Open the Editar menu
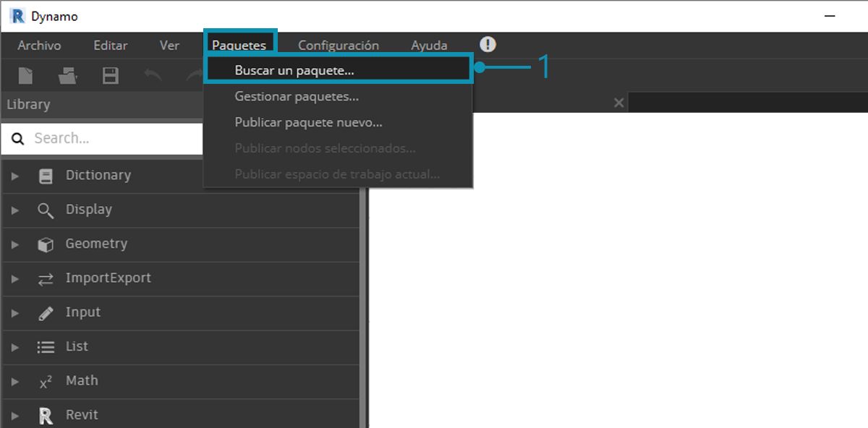This screenshot has width=868, height=428. (111, 45)
